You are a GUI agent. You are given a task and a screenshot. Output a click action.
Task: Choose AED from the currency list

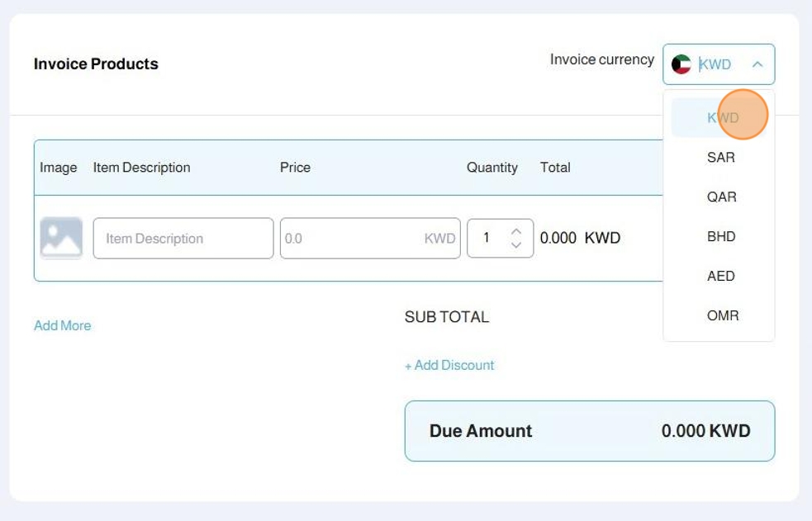[x=720, y=277]
